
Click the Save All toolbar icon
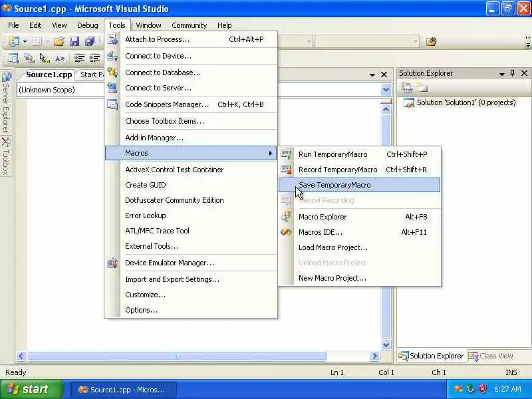click(x=90, y=41)
